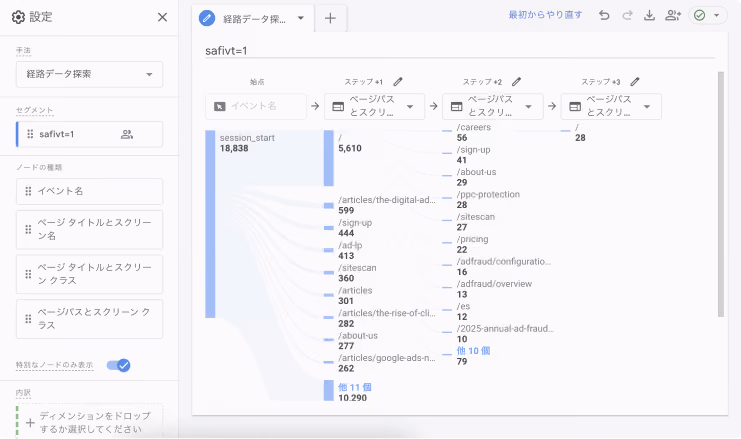Click plus icon in dimension drop area
The width and height of the screenshot is (741, 439).
(30, 422)
